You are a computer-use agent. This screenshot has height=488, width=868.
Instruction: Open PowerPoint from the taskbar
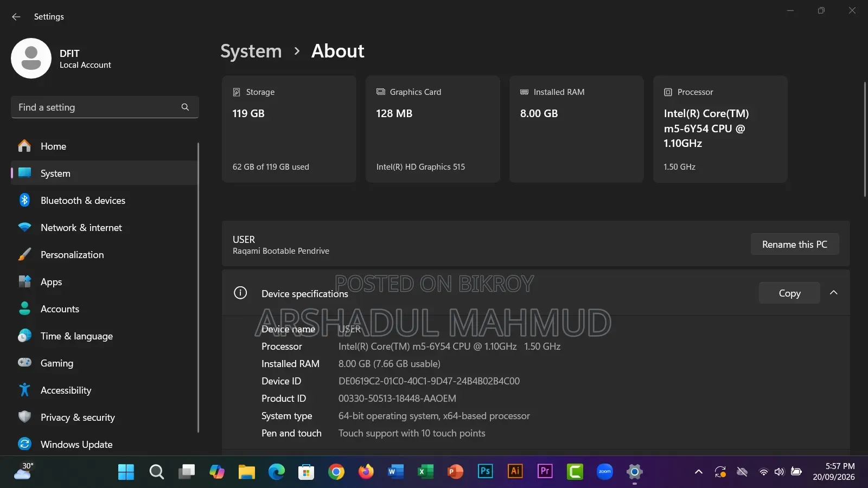[x=456, y=472]
